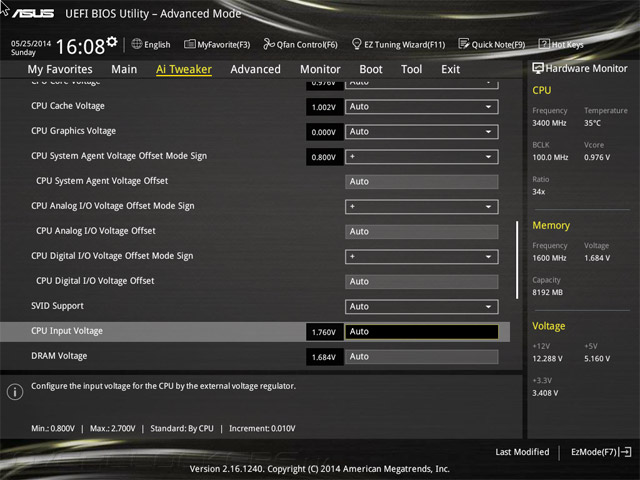Open CPU Analog I/O Voltage Offset Mode Sign dropdown
640x480 pixels.
point(422,207)
